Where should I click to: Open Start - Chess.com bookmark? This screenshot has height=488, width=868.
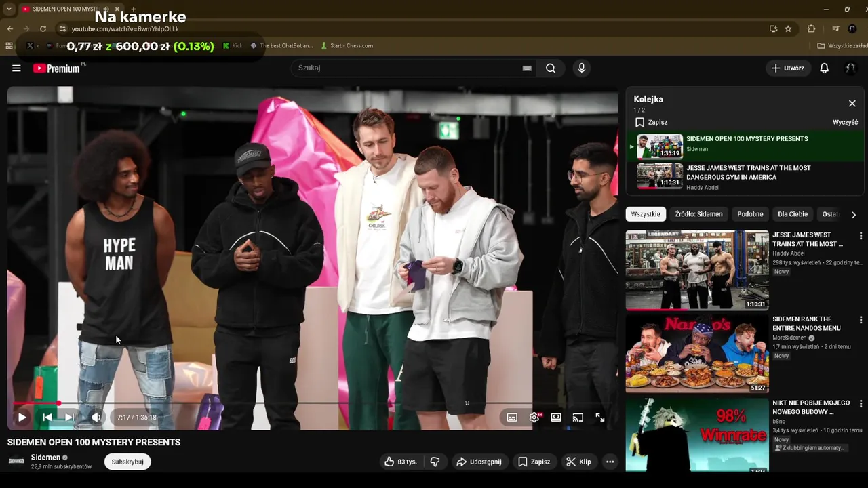pos(347,45)
